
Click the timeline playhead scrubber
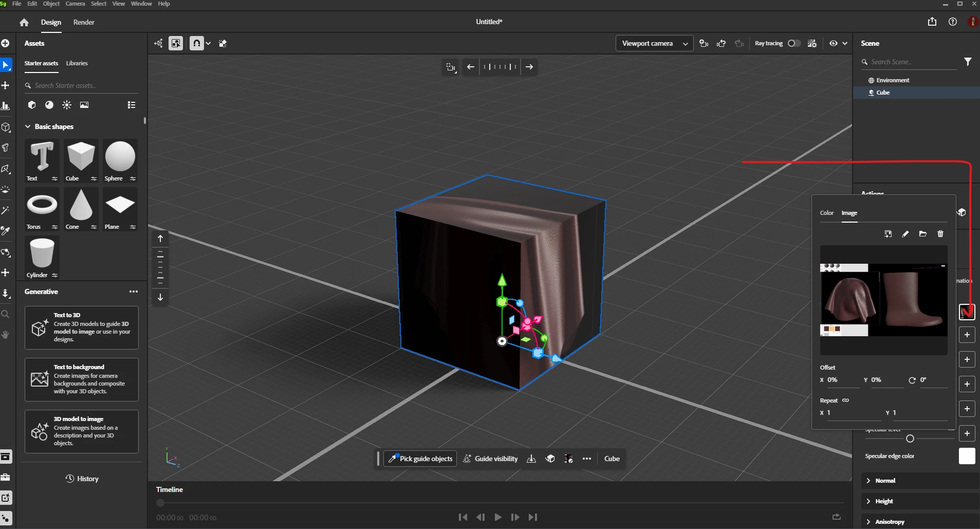(160, 503)
